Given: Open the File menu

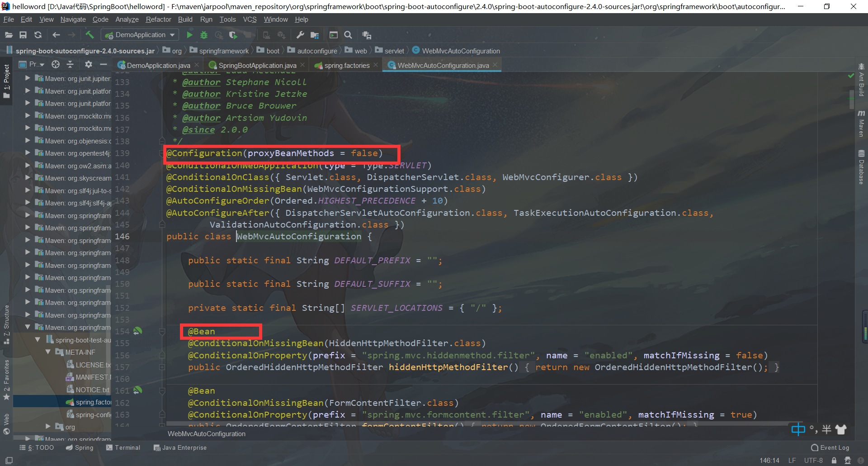Looking at the screenshot, I should click(x=9, y=19).
